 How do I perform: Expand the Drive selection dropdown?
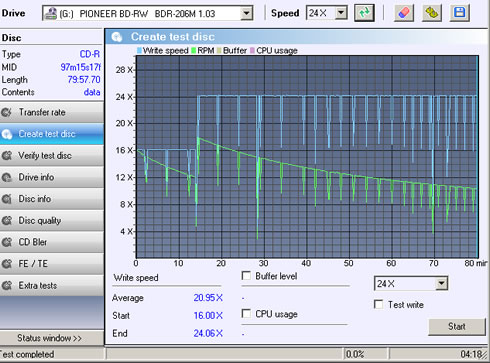point(246,13)
